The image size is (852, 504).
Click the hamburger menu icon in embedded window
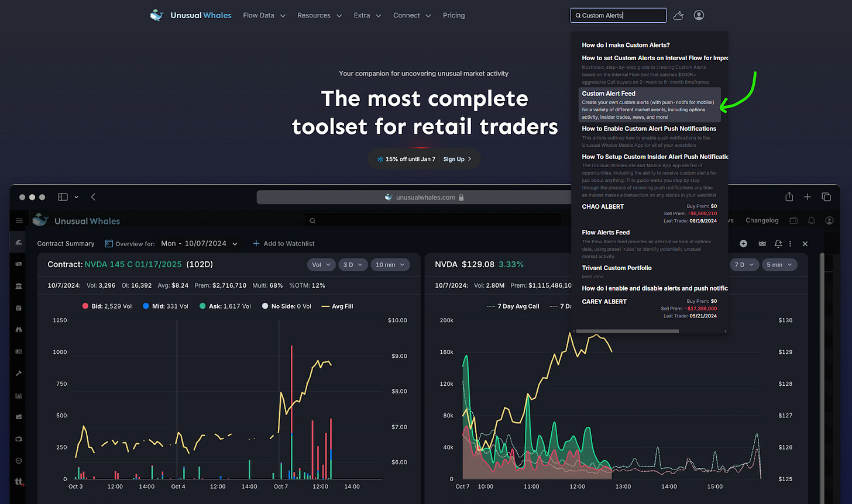tap(19, 220)
